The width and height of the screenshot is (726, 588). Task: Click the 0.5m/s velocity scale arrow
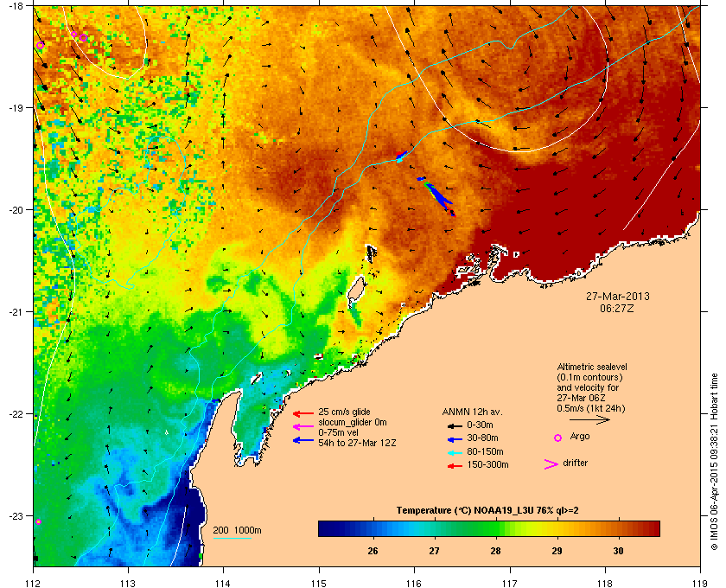[x=589, y=419]
